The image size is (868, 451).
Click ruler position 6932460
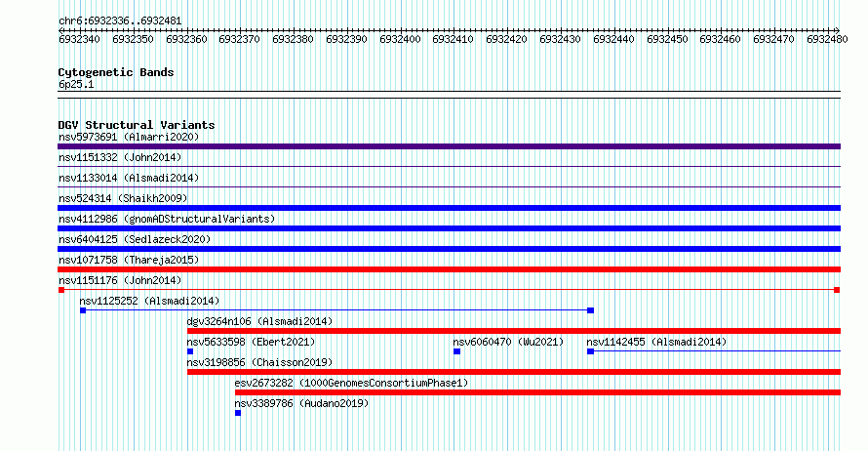point(720,39)
